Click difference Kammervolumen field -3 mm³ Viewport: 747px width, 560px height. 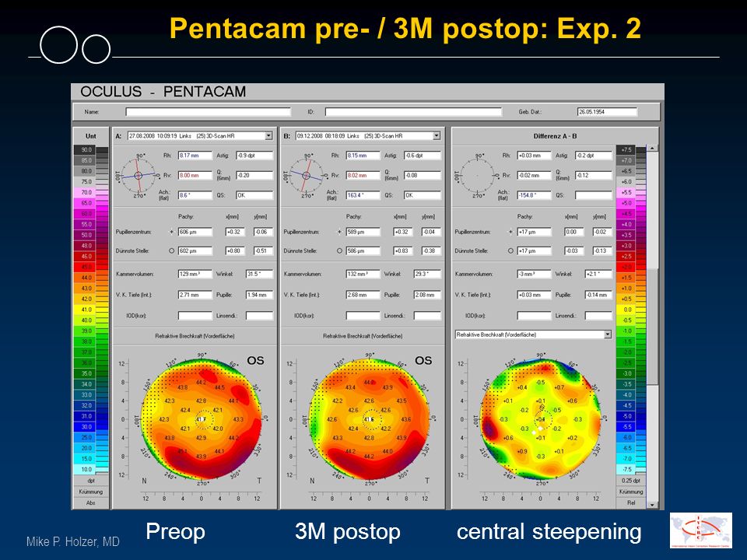(534, 275)
